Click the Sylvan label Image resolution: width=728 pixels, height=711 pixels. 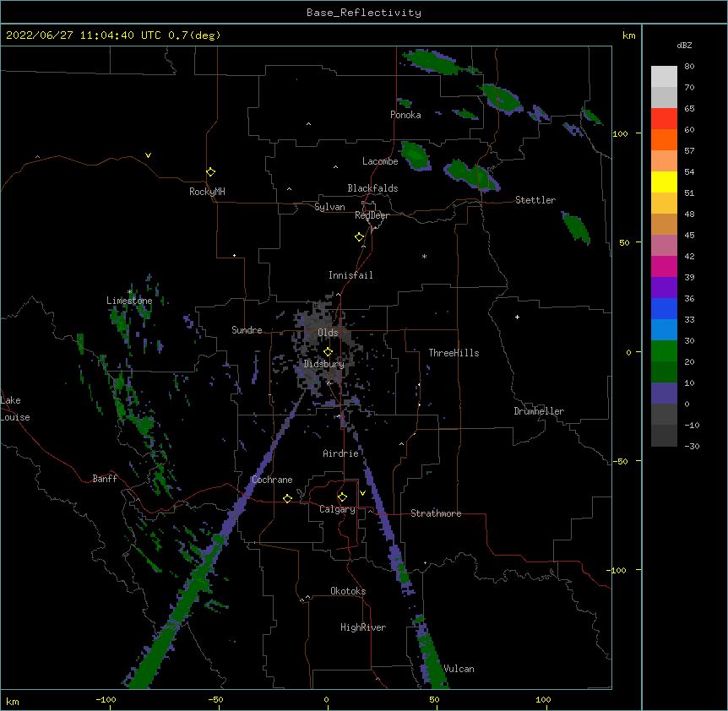329,207
